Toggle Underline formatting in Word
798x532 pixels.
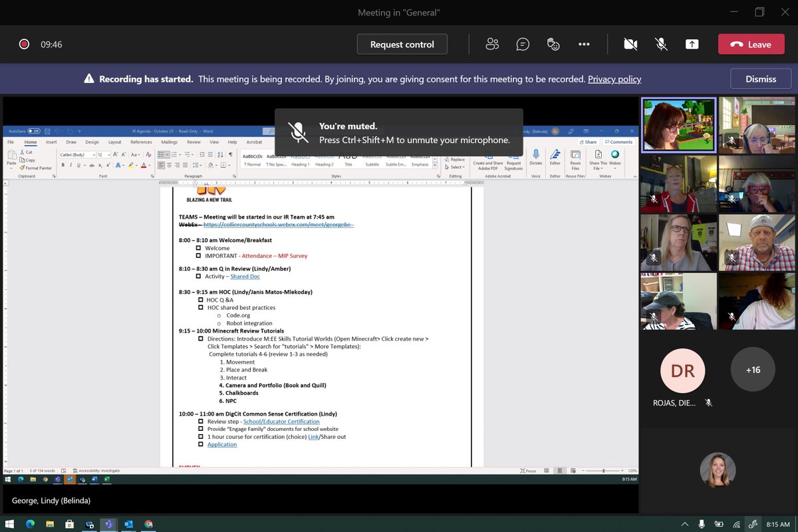78,165
